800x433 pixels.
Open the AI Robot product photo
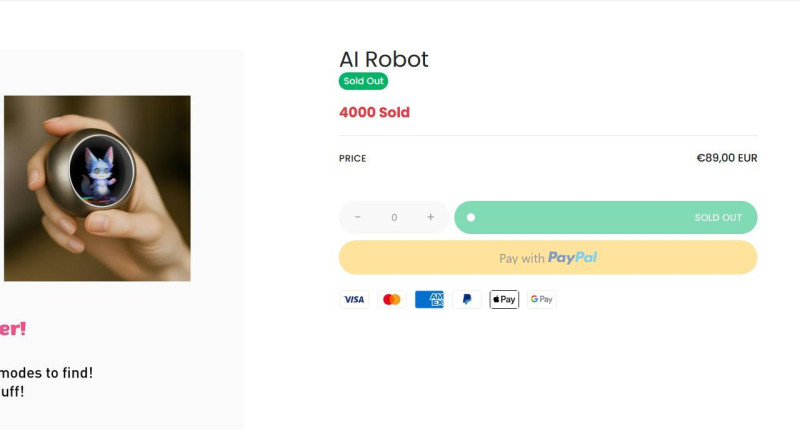click(97, 188)
